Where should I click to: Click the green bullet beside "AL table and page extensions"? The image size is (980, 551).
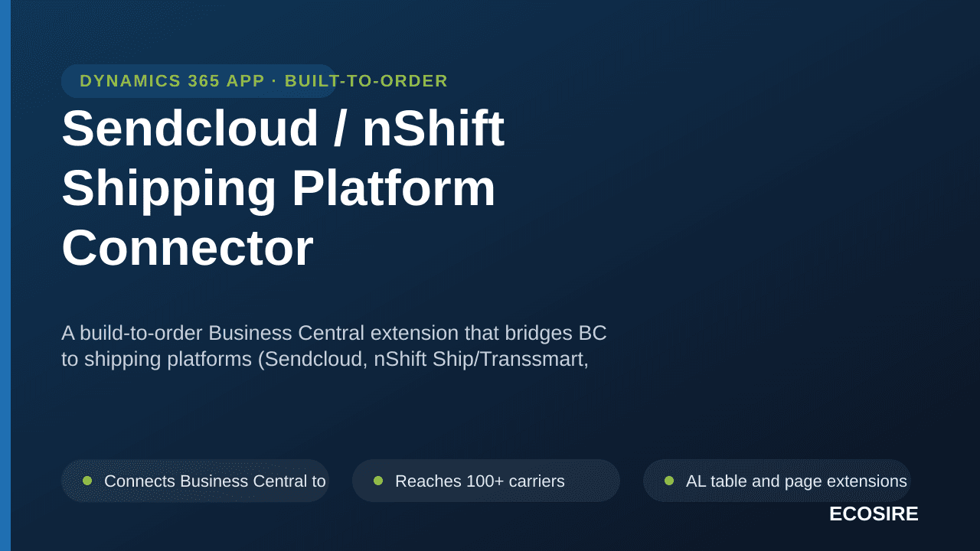[x=669, y=481]
